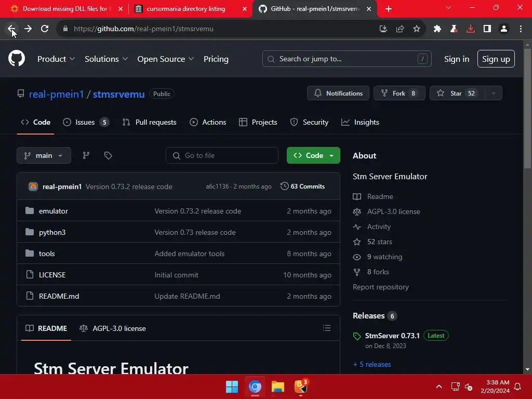The height and width of the screenshot is (399, 532).
Task: View tags via the tag icon
Action: click(108, 155)
